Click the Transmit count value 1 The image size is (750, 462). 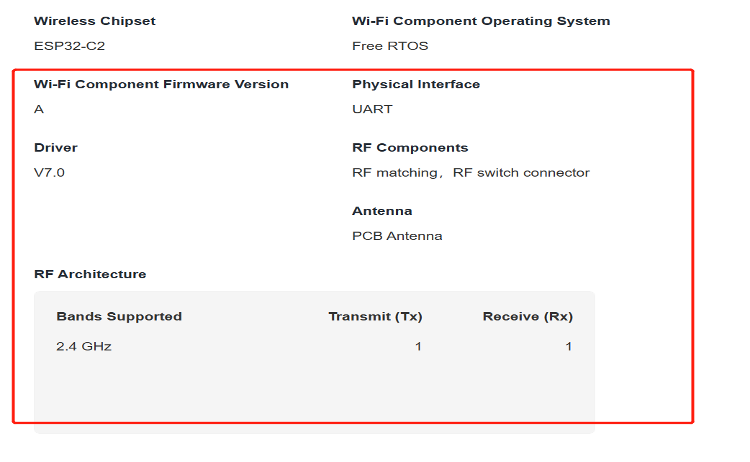[x=418, y=347]
